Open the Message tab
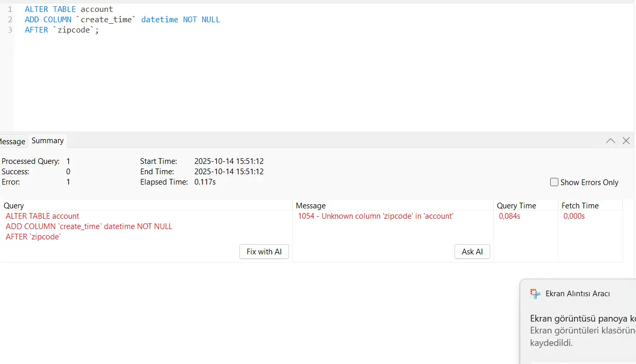The height and width of the screenshot is (364, 636). click(12, 141)
